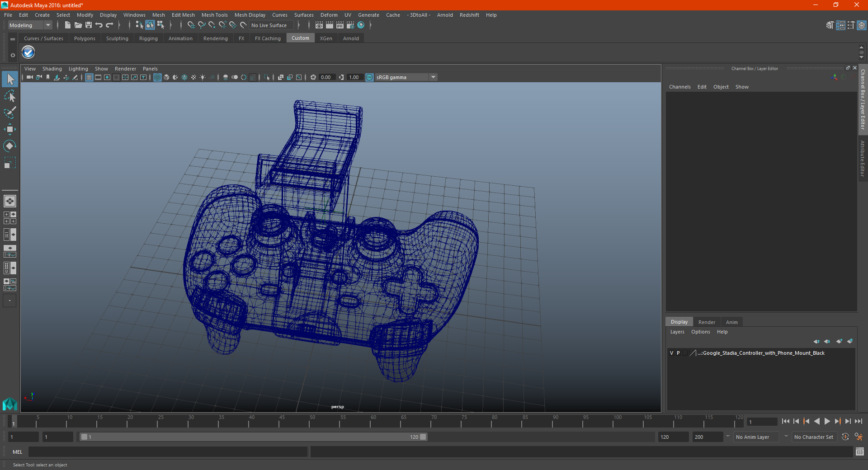
Task: Toggle smooth shade all in viewport
Action: click(166, 77)
